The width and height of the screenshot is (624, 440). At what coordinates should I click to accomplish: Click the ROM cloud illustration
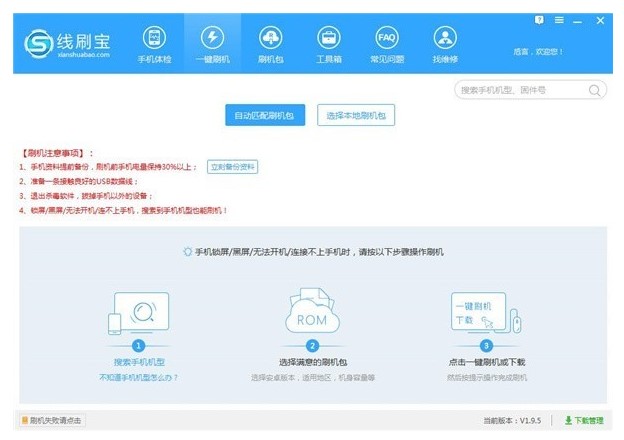tap(312, 311)
